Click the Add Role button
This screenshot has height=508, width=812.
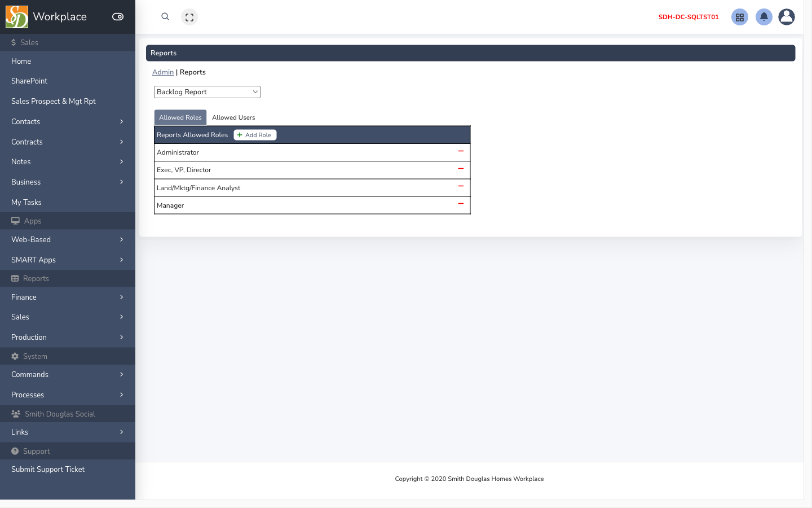pos(255,135)
